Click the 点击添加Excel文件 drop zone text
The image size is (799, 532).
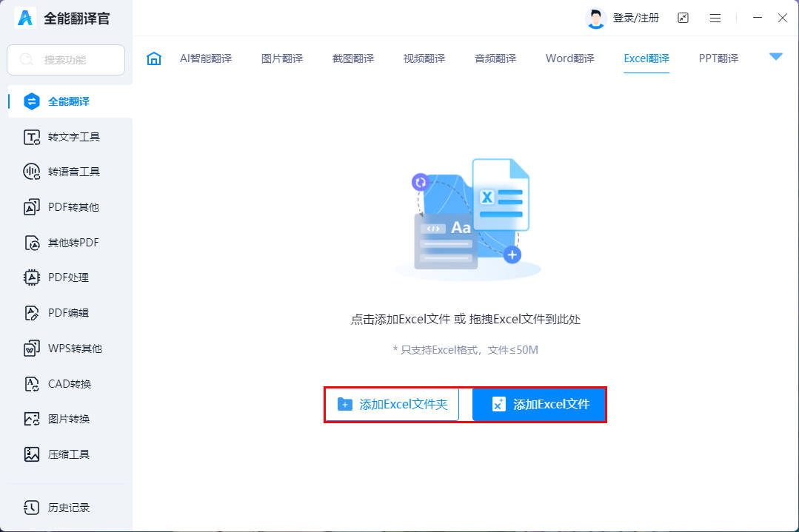(466, 319)
